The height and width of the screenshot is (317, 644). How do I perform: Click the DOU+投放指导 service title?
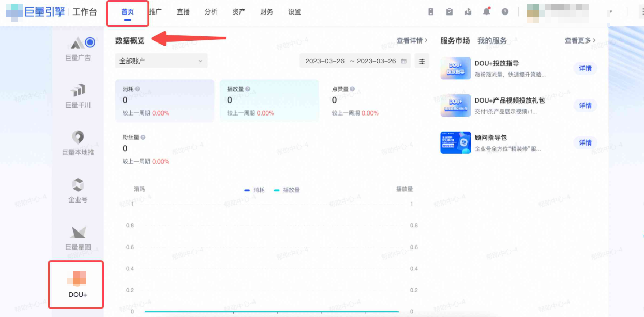tap(497, 64)
